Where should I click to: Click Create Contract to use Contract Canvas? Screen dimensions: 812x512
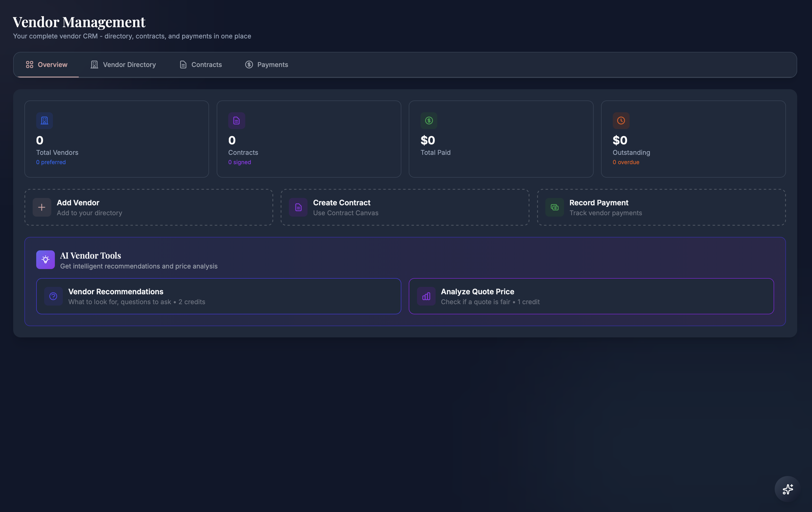[x=404, y=207]
